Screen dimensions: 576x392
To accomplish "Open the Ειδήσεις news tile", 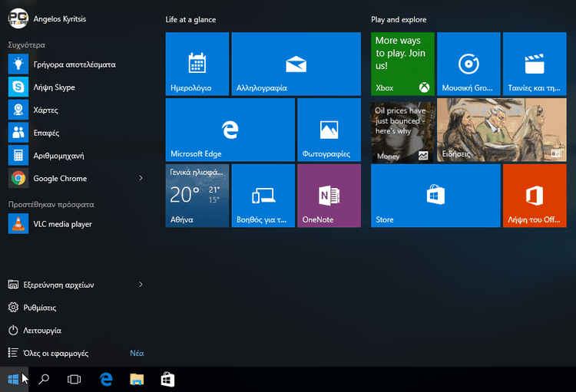I will pyautogui.click(x=502, y=130).
